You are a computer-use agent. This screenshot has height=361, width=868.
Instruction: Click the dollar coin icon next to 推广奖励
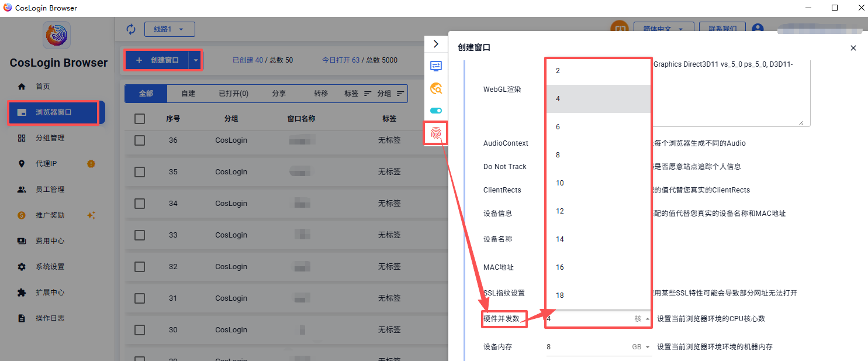point(22,215)
